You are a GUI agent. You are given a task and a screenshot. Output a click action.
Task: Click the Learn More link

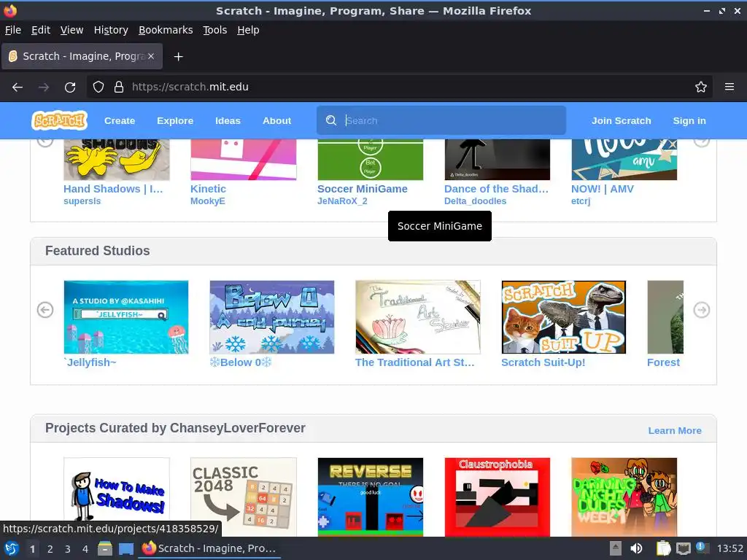[675, 430]
